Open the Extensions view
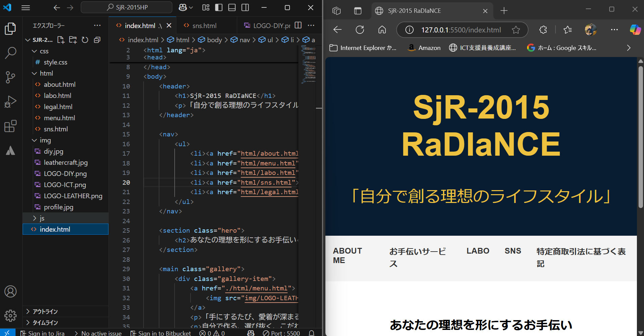This screenshot has width=644, height=336. 10,126
